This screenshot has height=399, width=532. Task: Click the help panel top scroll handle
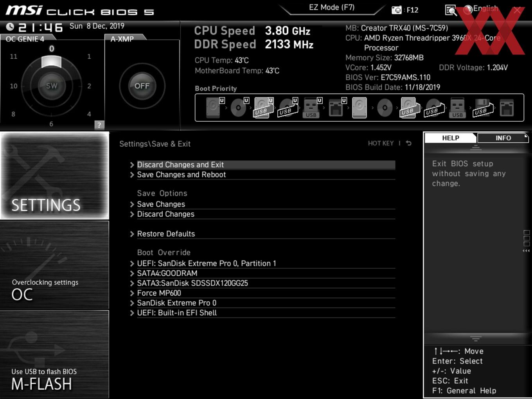(476, 148)
